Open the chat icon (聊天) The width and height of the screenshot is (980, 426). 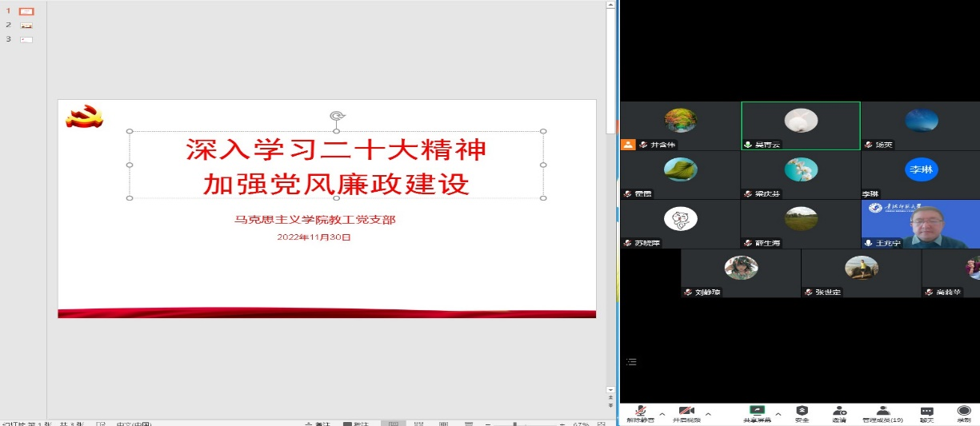[x=926, y=411]
